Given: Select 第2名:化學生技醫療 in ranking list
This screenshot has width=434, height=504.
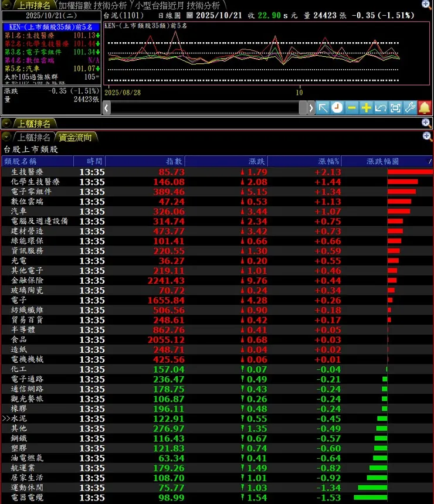Looking at the screenshot, I should pos(51,44).
